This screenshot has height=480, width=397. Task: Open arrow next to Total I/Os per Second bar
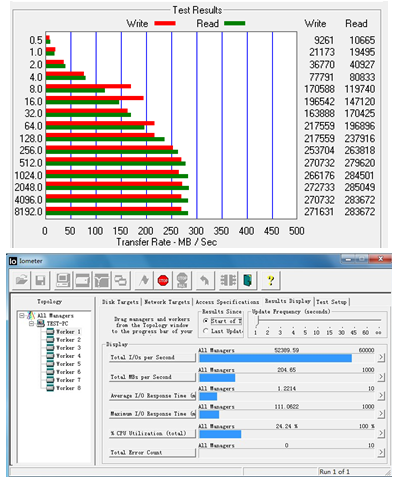(x=381, y=357)
